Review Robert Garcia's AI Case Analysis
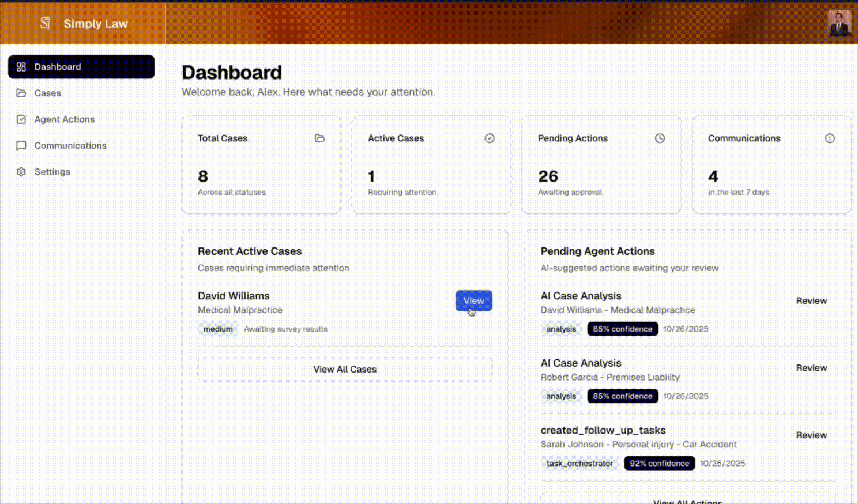858x504 pixels. 811,368
